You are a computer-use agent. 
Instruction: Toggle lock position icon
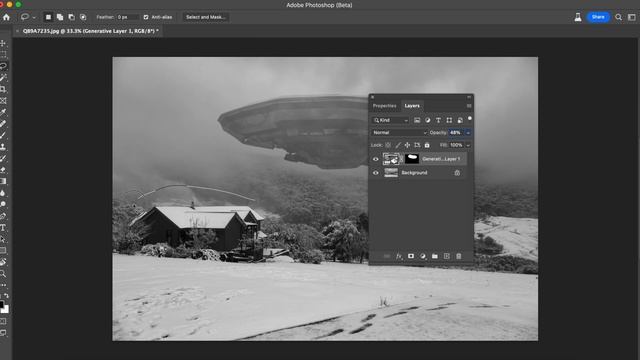(407, 145)
